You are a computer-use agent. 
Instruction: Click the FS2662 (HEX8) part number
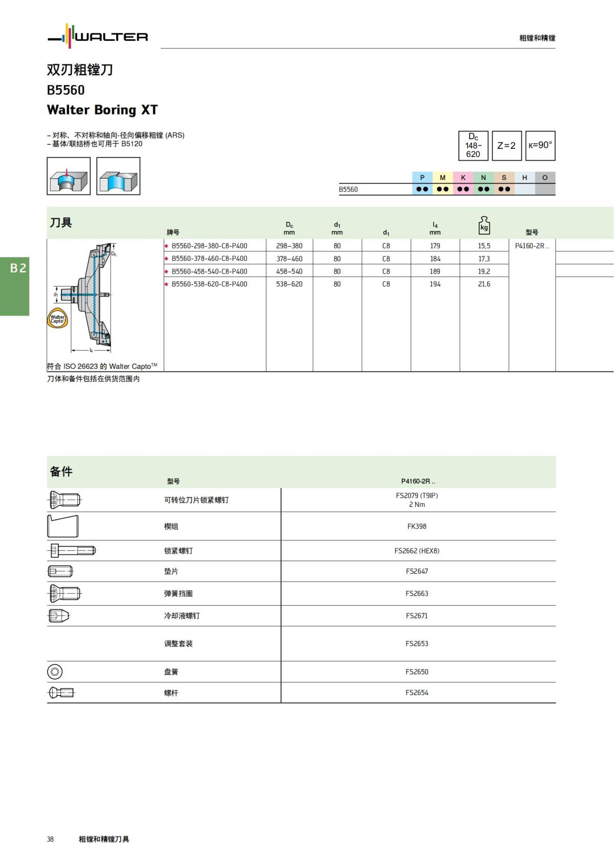point(417,551)
